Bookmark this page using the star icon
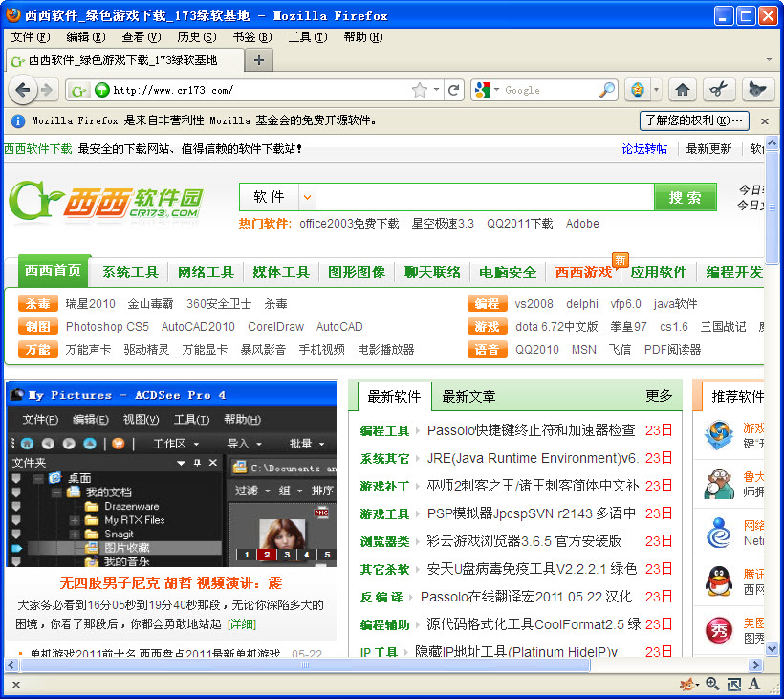 coord(420,90)
